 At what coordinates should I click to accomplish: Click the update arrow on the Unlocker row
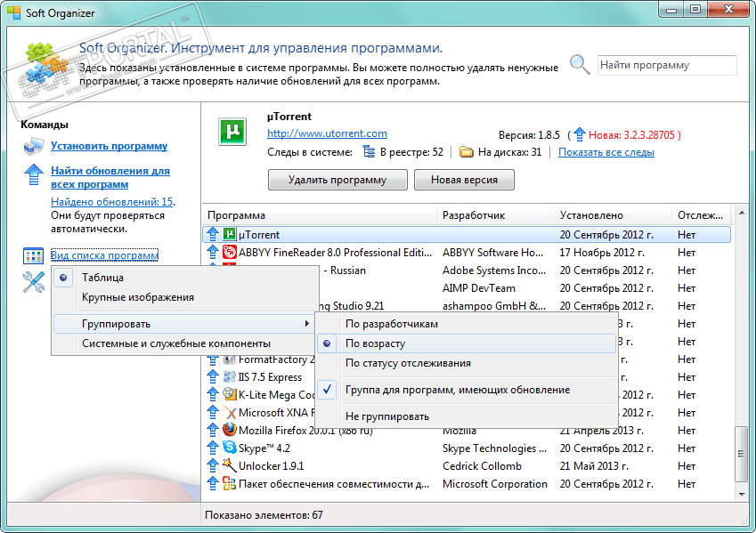[213, 465]
